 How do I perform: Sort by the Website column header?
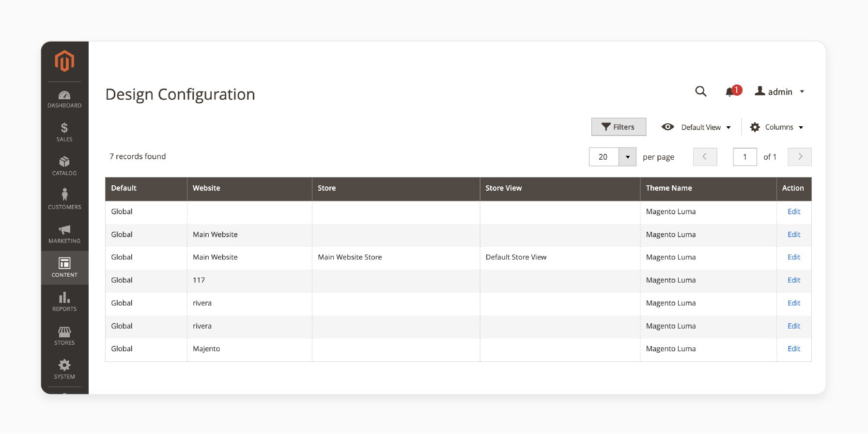(x=249, y=189)
